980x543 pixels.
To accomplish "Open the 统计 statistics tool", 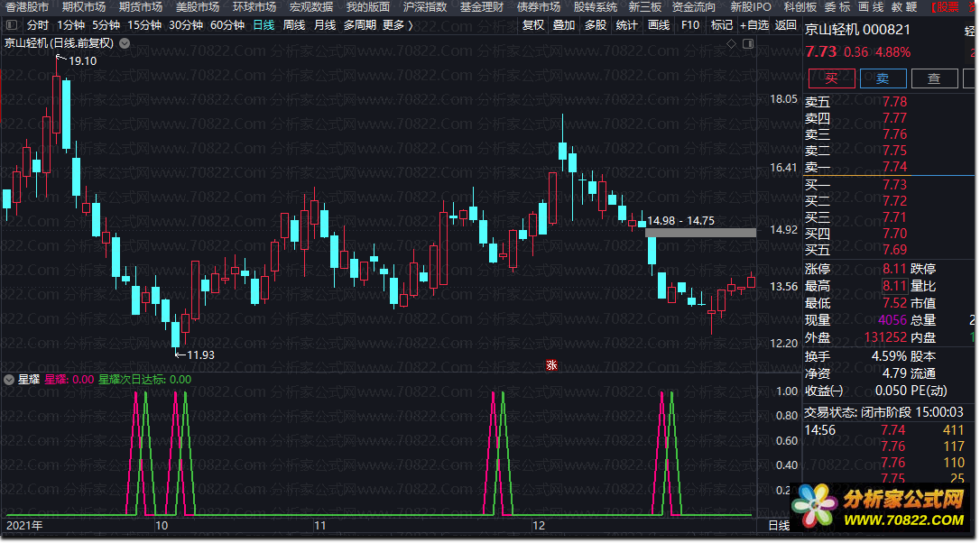I will tap(627, 25).
